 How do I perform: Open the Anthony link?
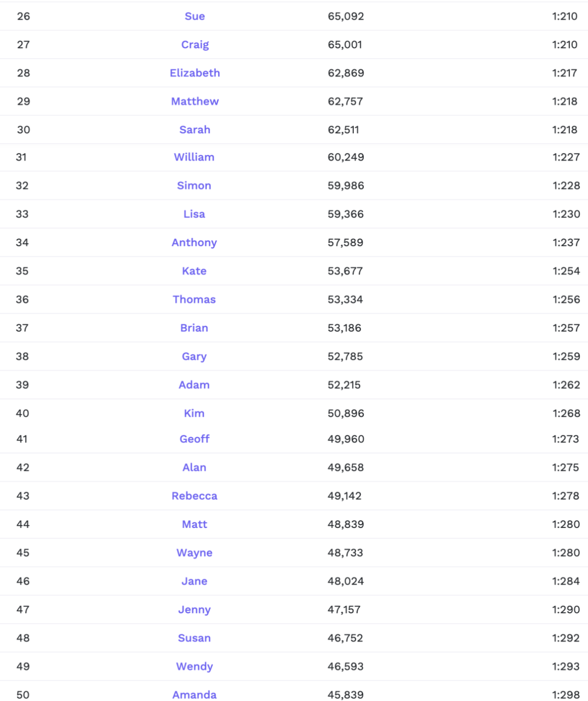(x=194, y=242)
